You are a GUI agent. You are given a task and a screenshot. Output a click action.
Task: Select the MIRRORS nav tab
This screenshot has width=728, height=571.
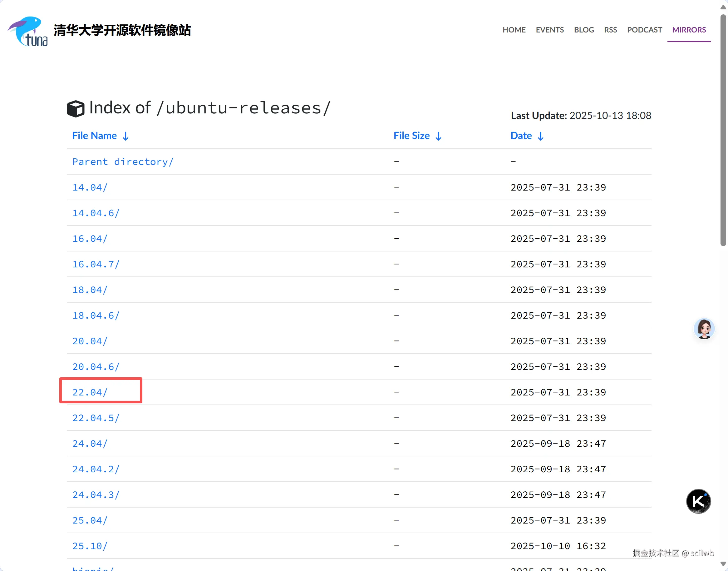tap(689, 30)
